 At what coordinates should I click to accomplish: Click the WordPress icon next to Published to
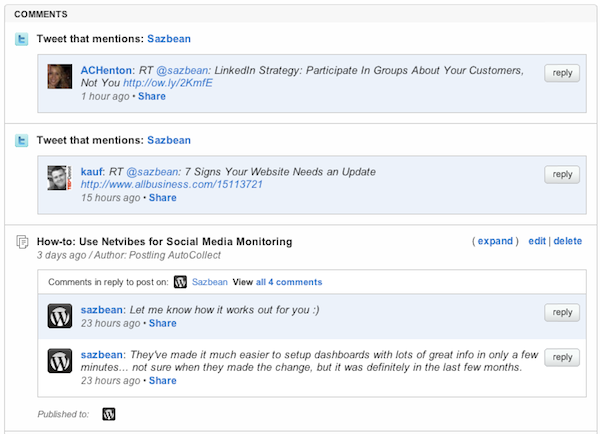click(109, 413)
